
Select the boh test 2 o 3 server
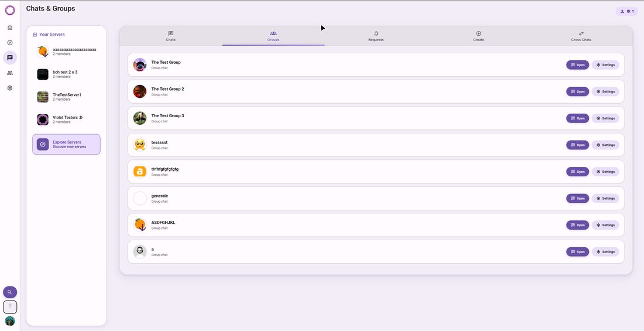click(x=66, y=74)
